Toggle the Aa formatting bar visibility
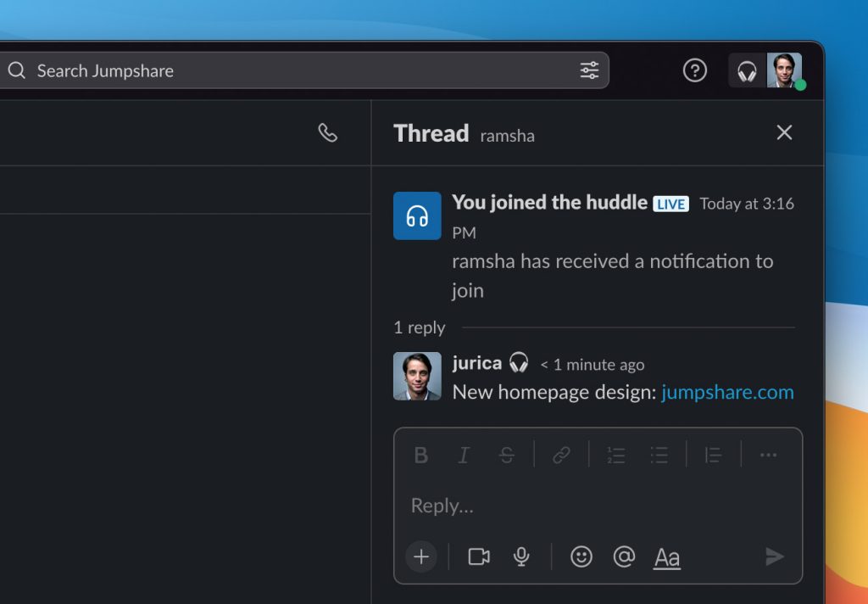The width and height of the screenshot is (868, 604). point(666,556)
